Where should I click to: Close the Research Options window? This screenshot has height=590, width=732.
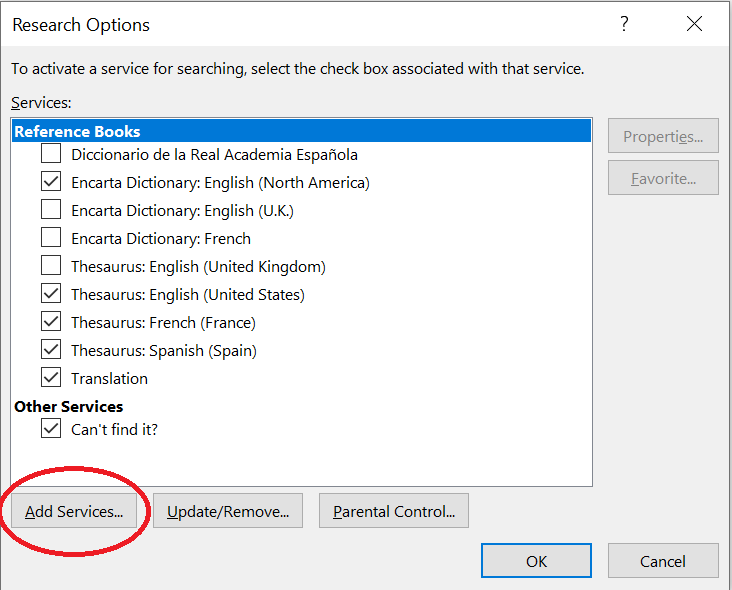click(694, 23)
